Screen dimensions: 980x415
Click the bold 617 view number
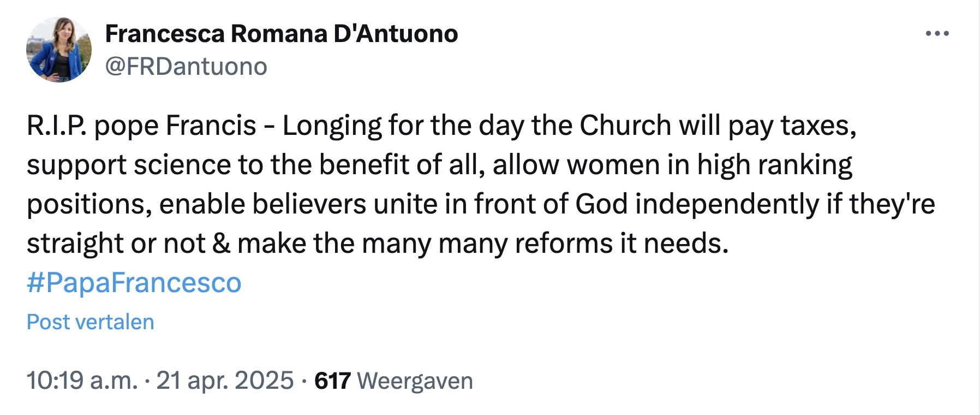[x=332, y=381]
